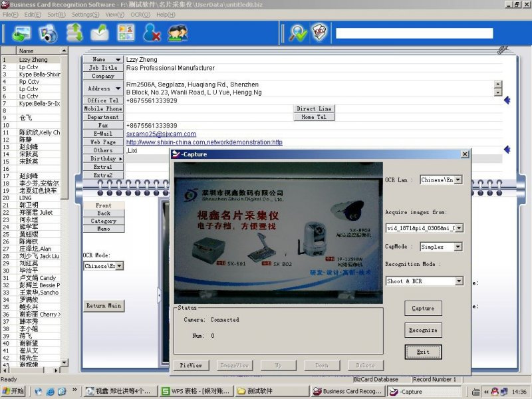Open the Address field dropdown button
The image size is (532, 399).
[118, 88]
